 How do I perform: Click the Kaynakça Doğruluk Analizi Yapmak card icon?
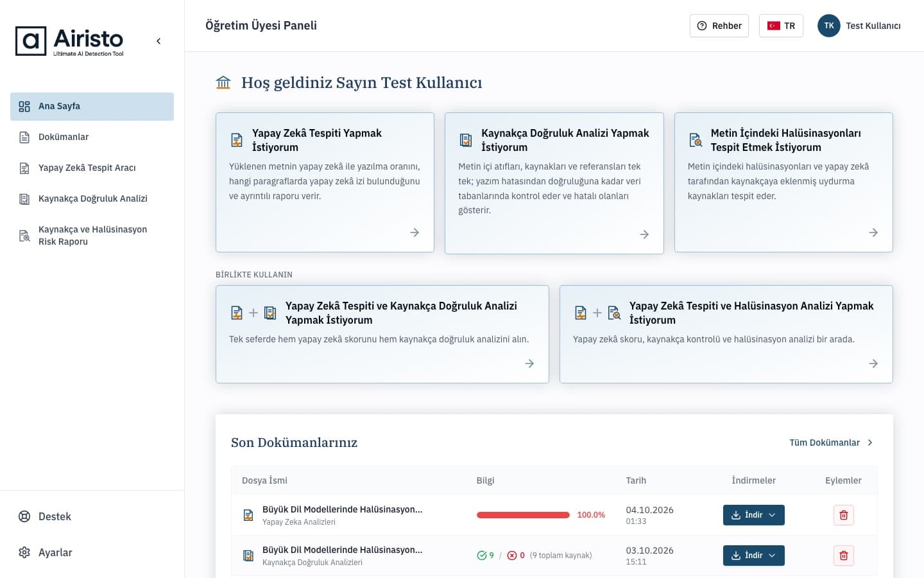[x=466, y=140]
